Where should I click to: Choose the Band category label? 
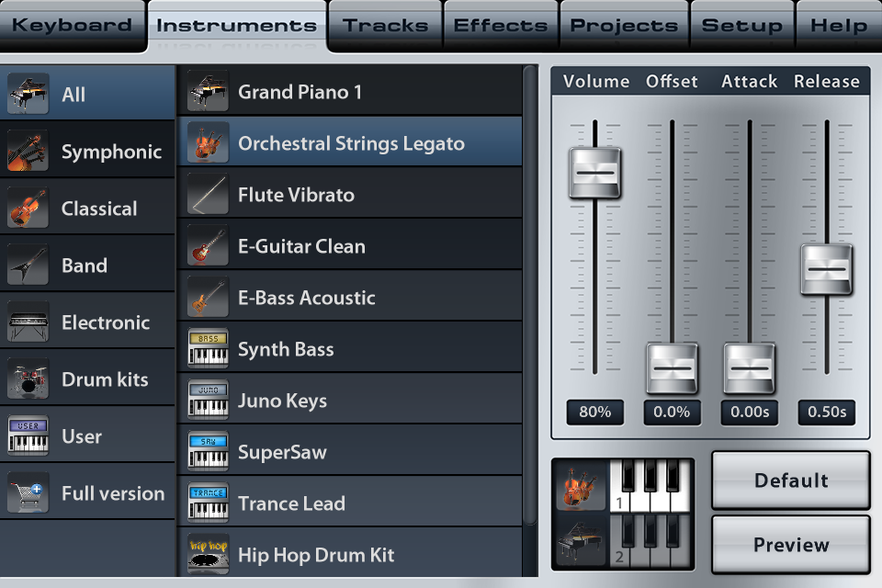85,266
